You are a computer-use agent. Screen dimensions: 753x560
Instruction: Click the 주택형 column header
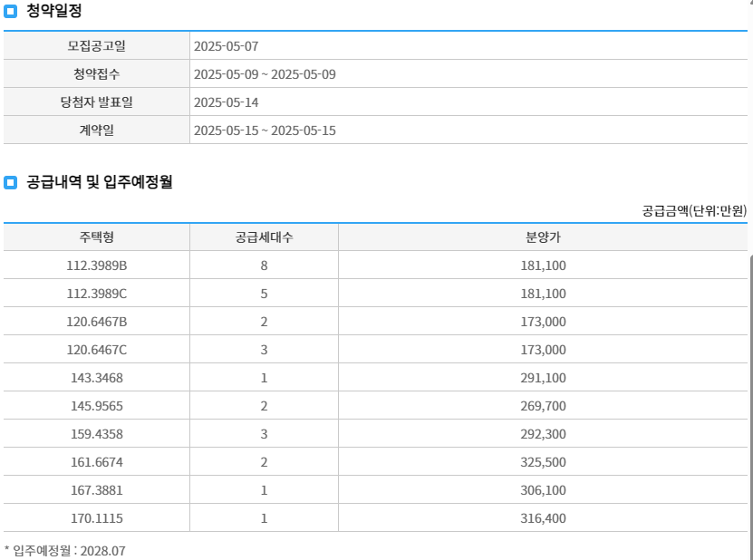coord(97,237)
